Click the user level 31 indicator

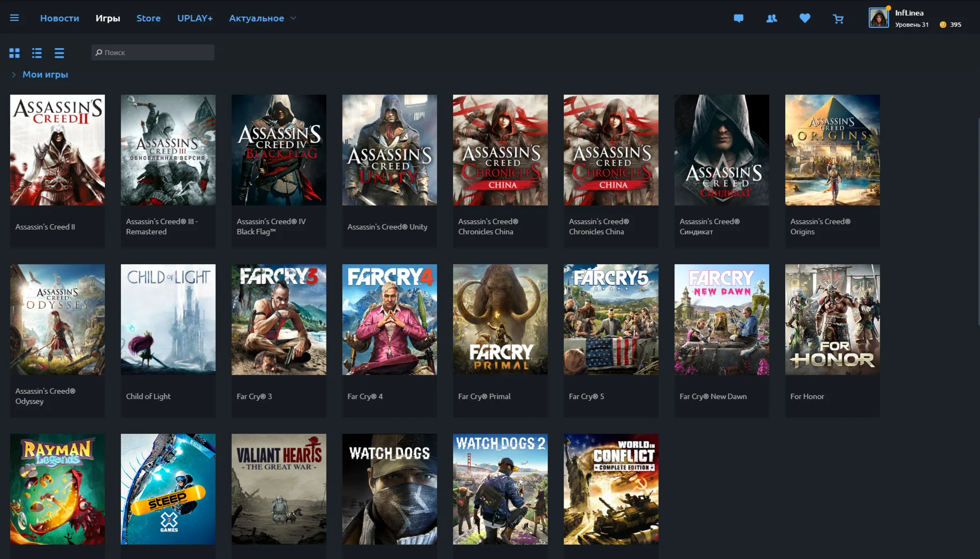tap(912, 24)
